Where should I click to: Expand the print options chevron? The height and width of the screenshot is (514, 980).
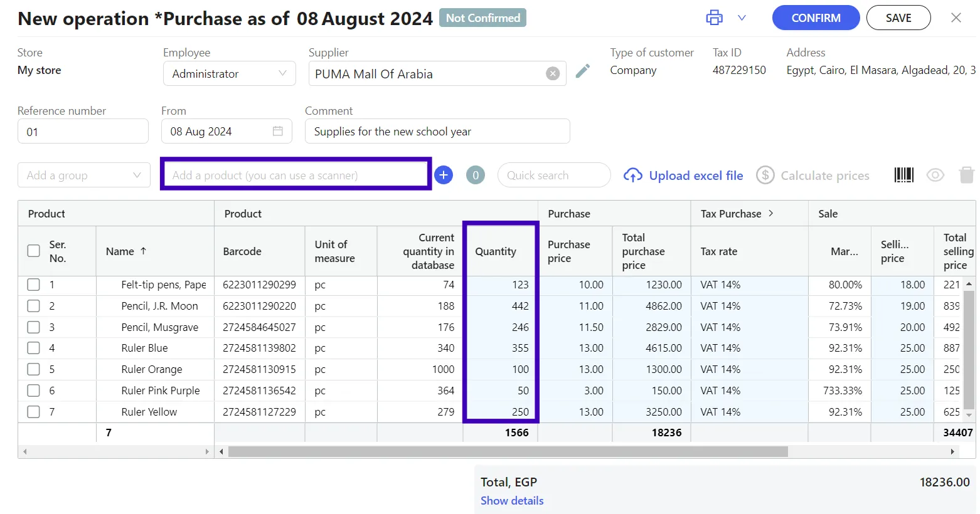click(x=742, y=18)
